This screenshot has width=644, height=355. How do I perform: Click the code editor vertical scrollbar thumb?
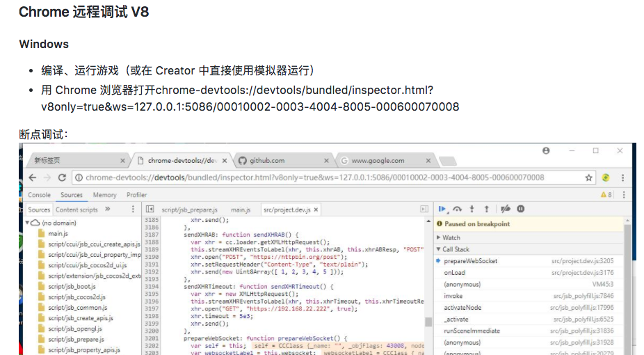pos(428,322)
